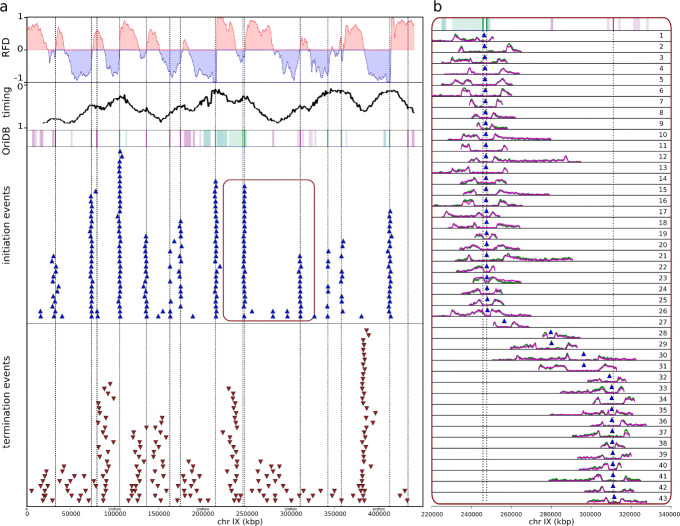Click the "initiation events" axis label
The height and width of the screenshot is (526, 680).
point(7,225)
